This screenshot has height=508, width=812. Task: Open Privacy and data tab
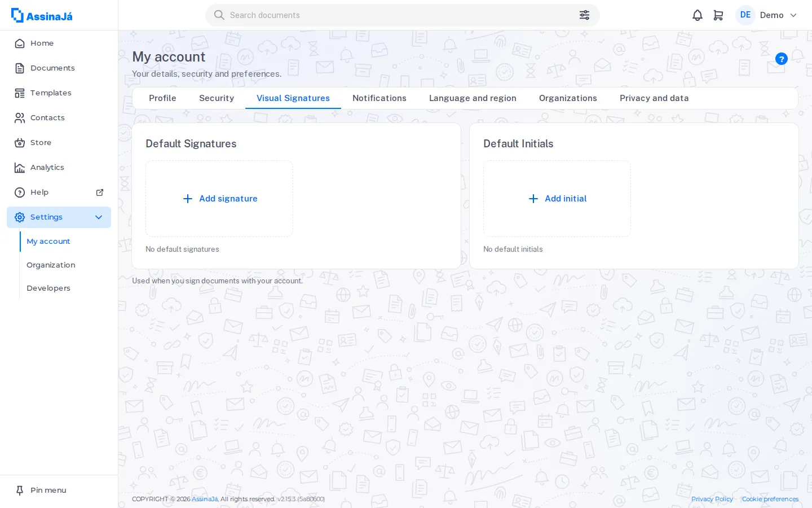coord(654,98)
